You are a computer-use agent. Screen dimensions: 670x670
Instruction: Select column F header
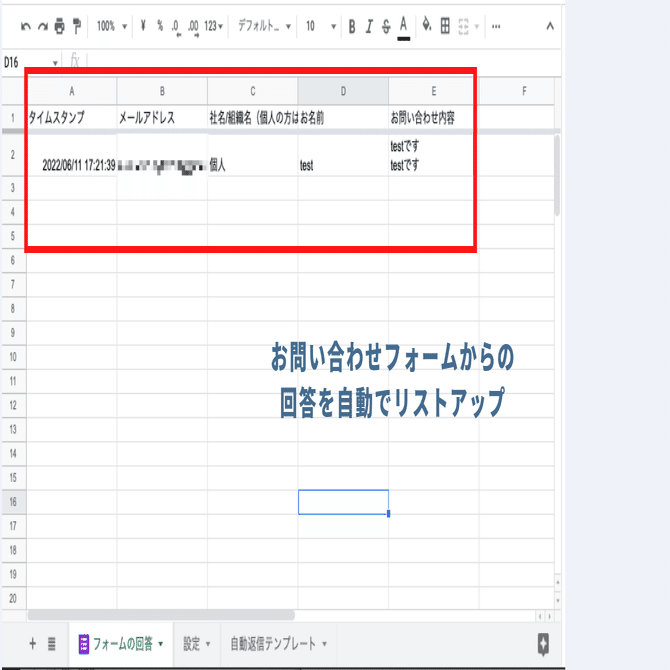pos(517,91)
